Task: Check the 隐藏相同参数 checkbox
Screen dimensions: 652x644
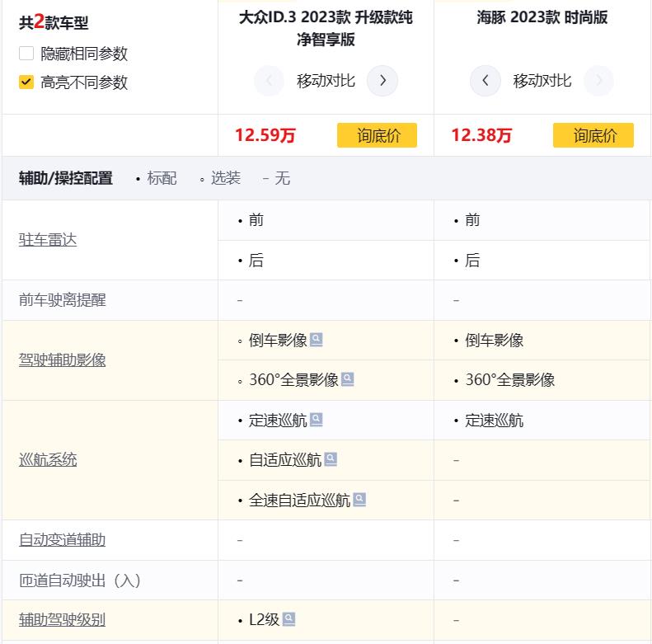Action: [x=26, y=54]
